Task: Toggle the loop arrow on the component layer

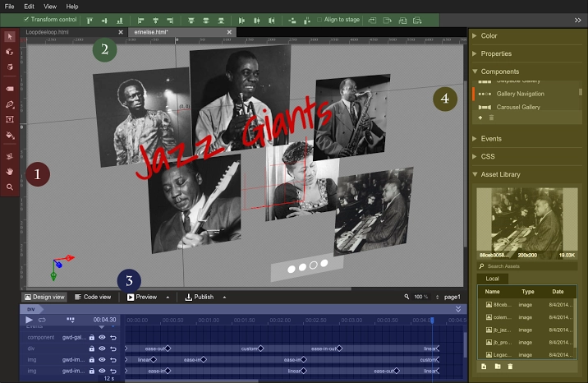Action: 113,338
